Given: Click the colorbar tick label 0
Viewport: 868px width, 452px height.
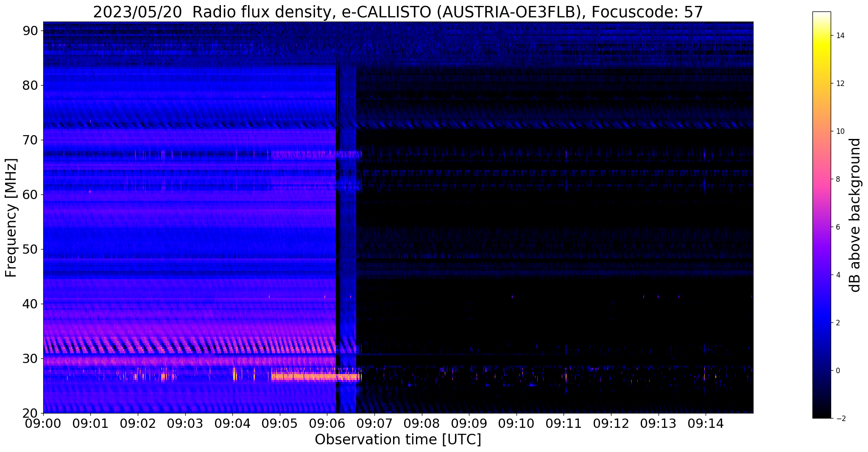Looking at the screenshot, I should coord(838,371).
